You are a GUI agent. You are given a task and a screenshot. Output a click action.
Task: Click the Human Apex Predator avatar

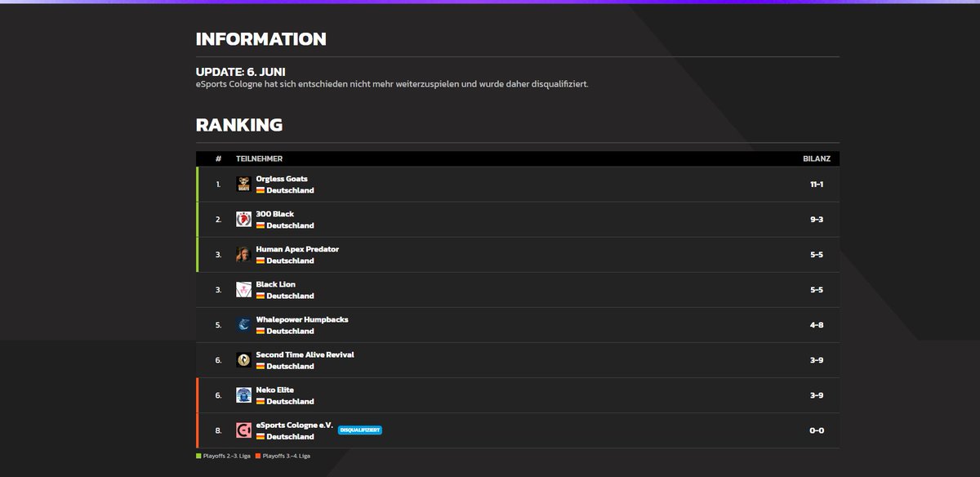[x=243, y=254]
